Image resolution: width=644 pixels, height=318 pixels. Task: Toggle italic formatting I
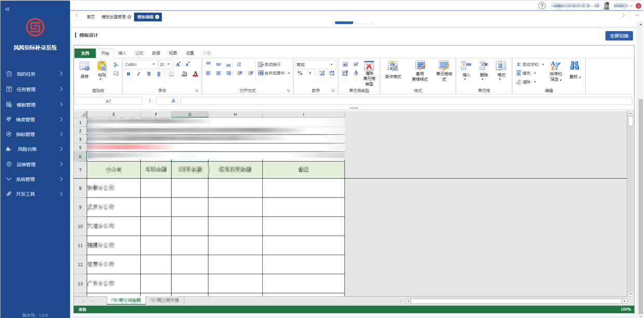click(139, 74)
